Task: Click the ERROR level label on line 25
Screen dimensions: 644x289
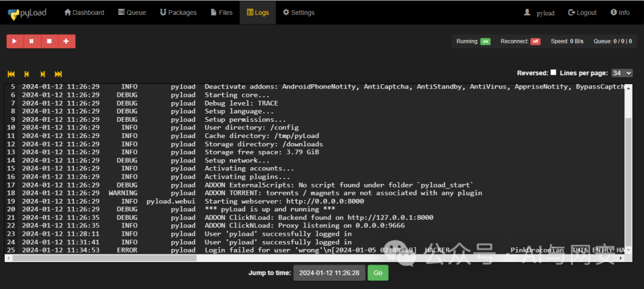Action: tap(127, 250)
